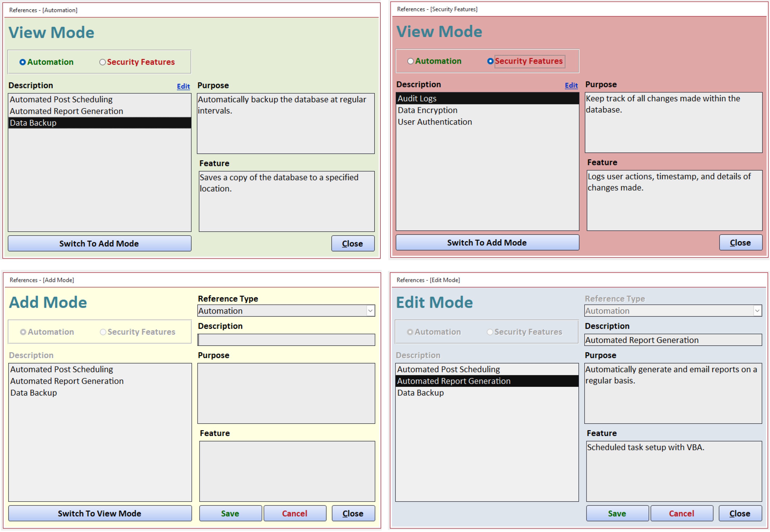
Task: Open Reference Type dropdown in Add Mode
Action: (370, 311)
